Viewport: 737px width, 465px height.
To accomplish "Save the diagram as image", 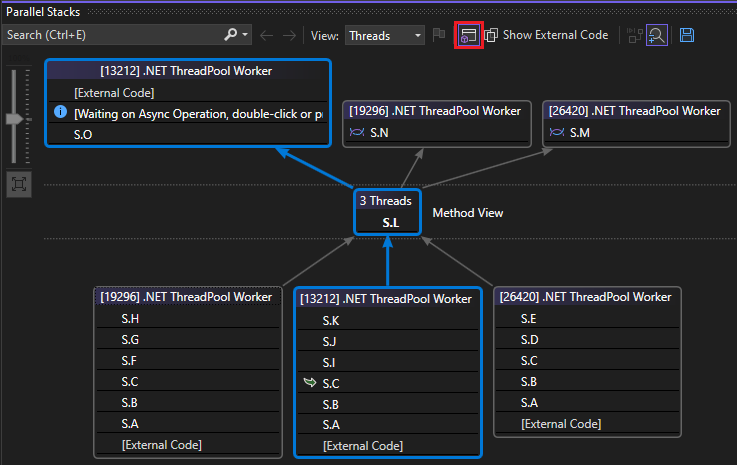I will point(687,35).
